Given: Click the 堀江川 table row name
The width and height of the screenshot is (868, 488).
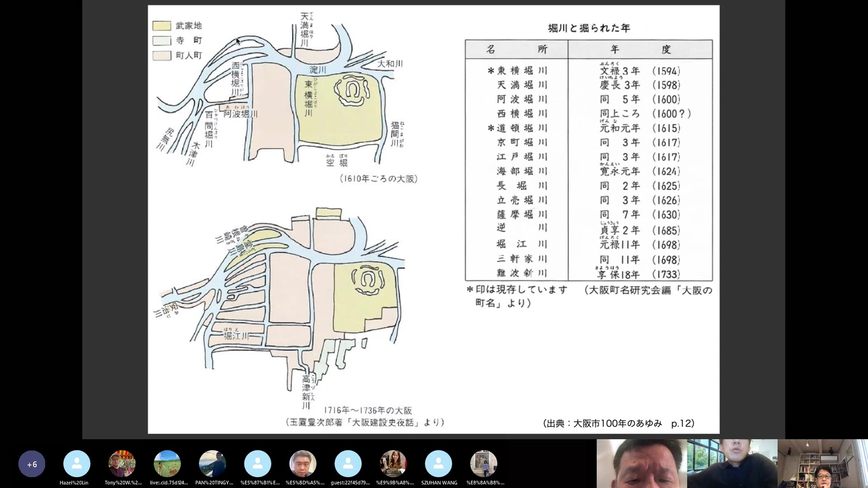Looking at the screenshot, I should 522,245.
